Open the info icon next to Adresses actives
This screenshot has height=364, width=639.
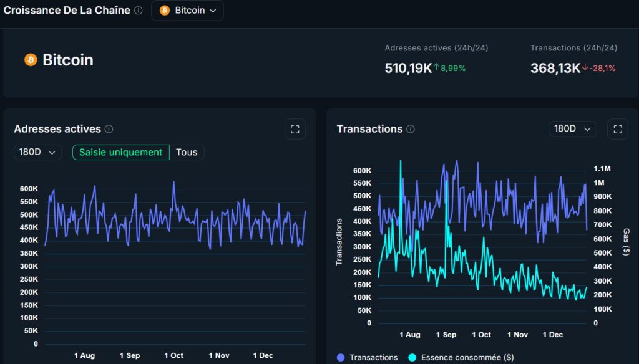click(109, 129)
